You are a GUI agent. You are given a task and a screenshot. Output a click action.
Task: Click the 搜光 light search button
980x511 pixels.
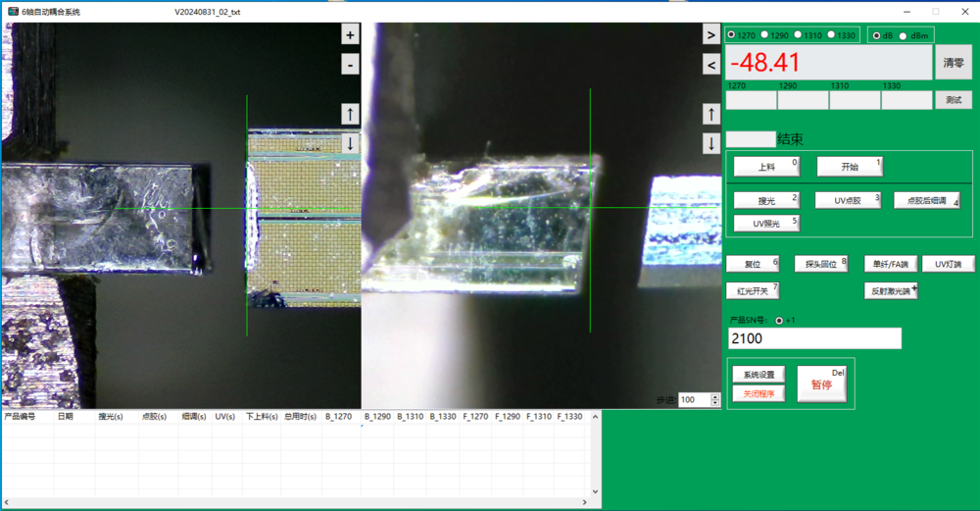click(766, 200)
